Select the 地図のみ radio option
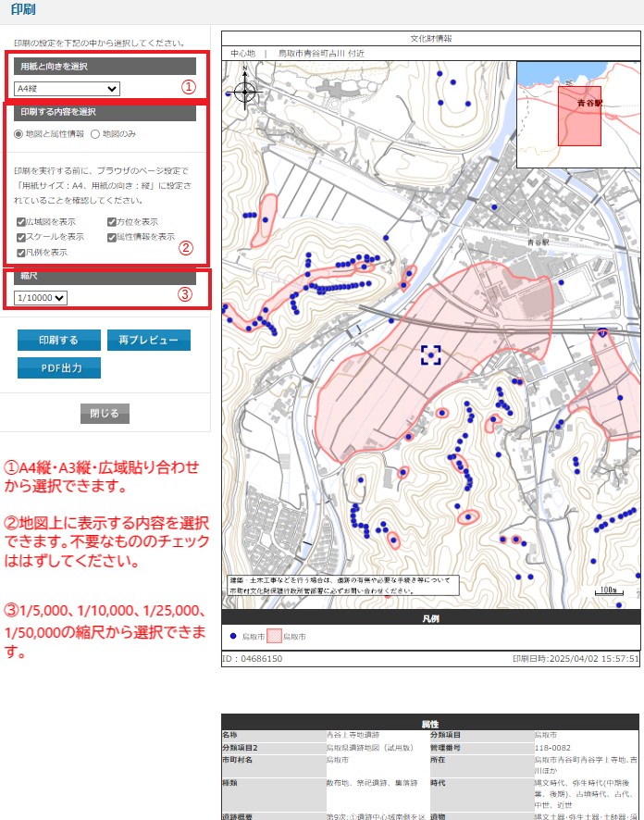This screenshot has width=644, height=820. [x=94, y=134]
